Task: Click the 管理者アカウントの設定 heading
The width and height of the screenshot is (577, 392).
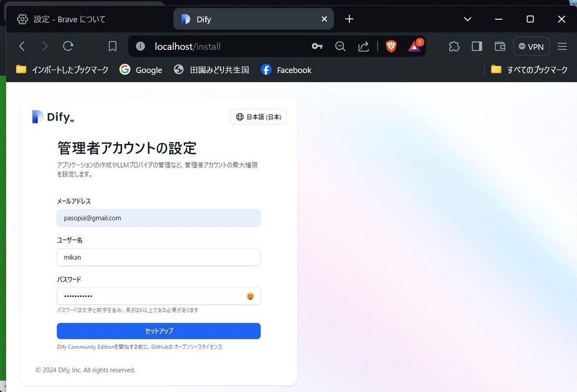Action: 127,148
